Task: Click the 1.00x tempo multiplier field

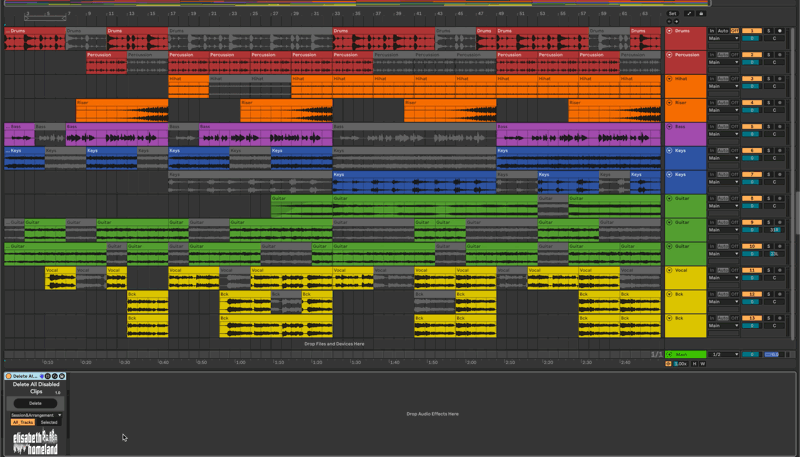Action: coord(681,364)
